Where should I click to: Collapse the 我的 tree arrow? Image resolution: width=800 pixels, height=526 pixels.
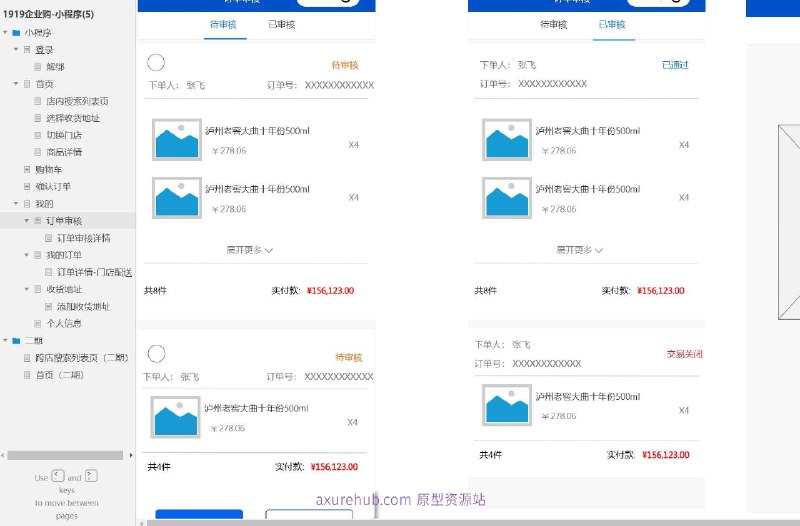(16, 204)
